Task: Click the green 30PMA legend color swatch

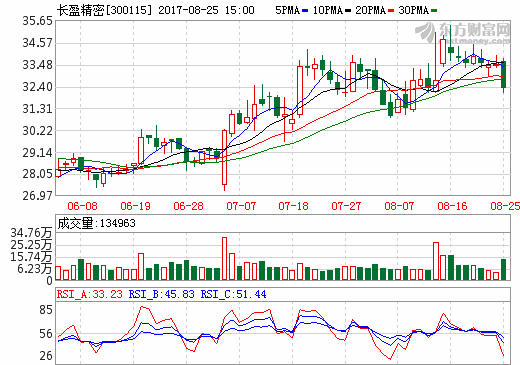Action: (434, 11)
